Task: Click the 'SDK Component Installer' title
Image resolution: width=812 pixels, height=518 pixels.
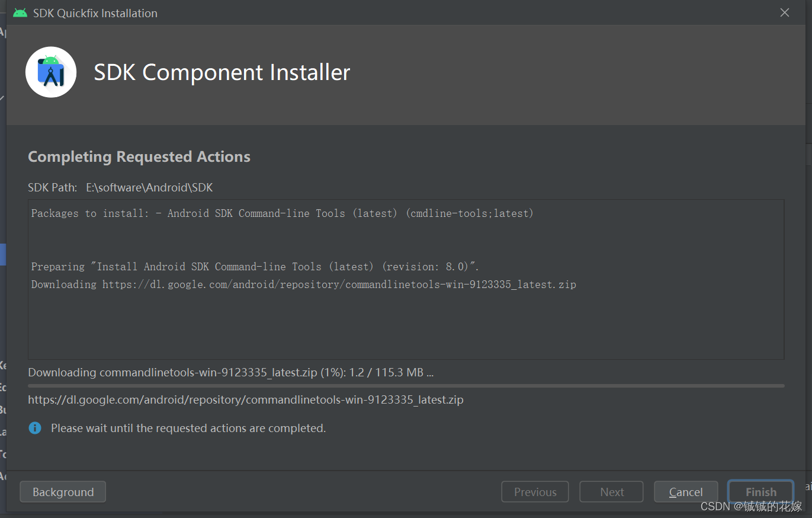Action: [x=222, y=72]
